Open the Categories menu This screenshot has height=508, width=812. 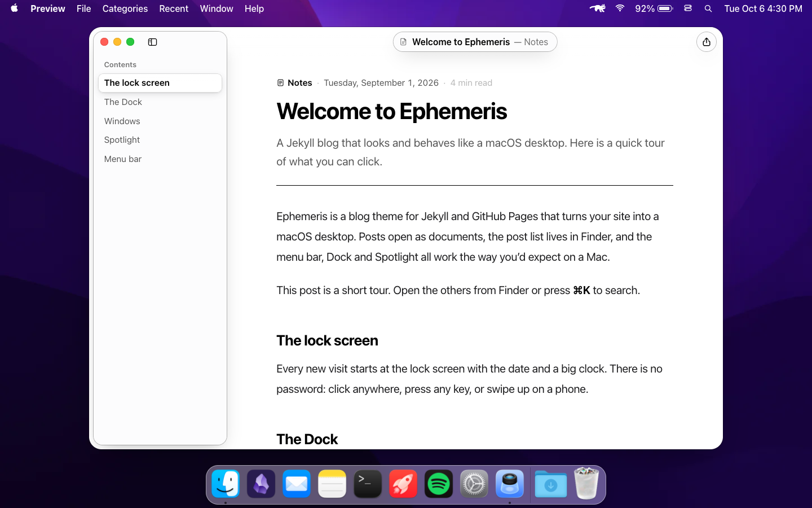pos(125,8)
